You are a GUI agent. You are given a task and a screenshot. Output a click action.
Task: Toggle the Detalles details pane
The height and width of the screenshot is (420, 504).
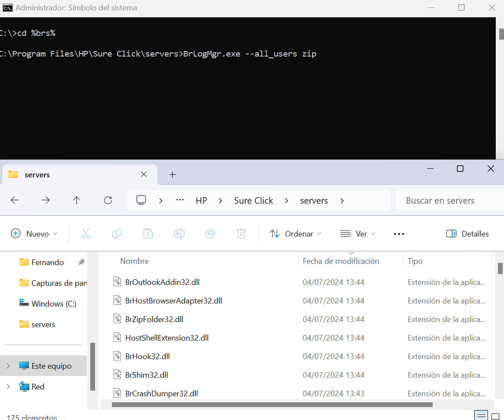(468, 234)
